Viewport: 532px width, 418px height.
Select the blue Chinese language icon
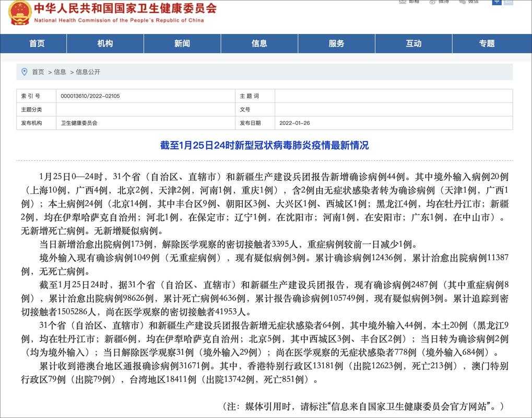(x=496, y=3)
